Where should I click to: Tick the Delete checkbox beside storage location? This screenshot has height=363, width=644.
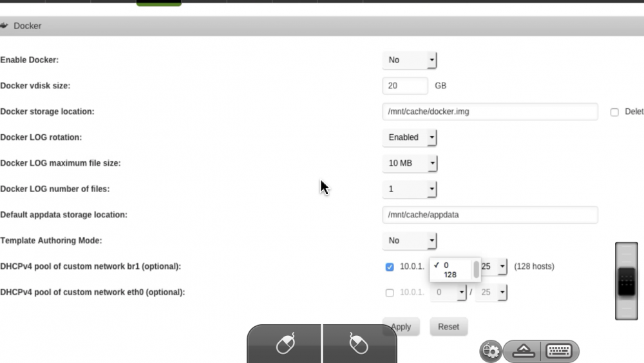pyautogui.click(x=614, y=112)
